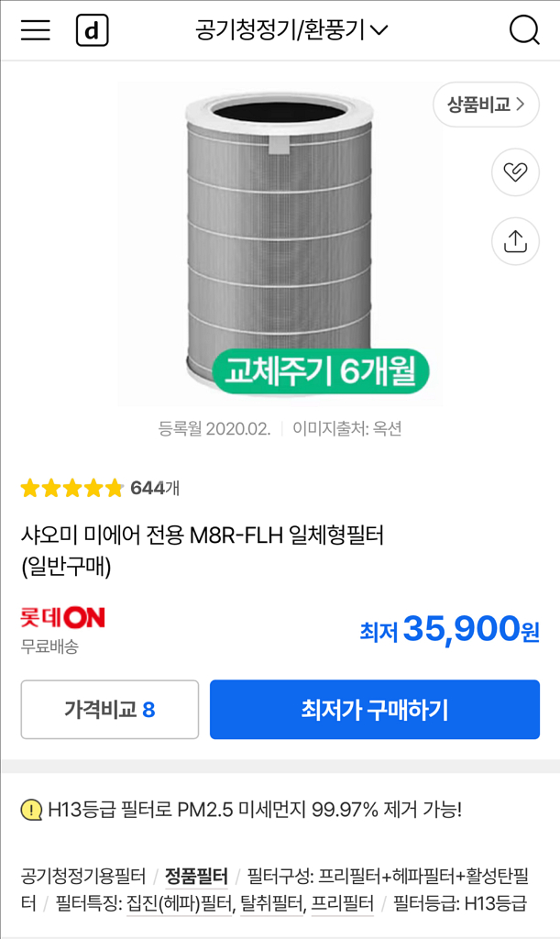This screenshot has width=560, height=939.
Task: Tap the 집진(헤파)필터 spec link
Action: point(178,903)
